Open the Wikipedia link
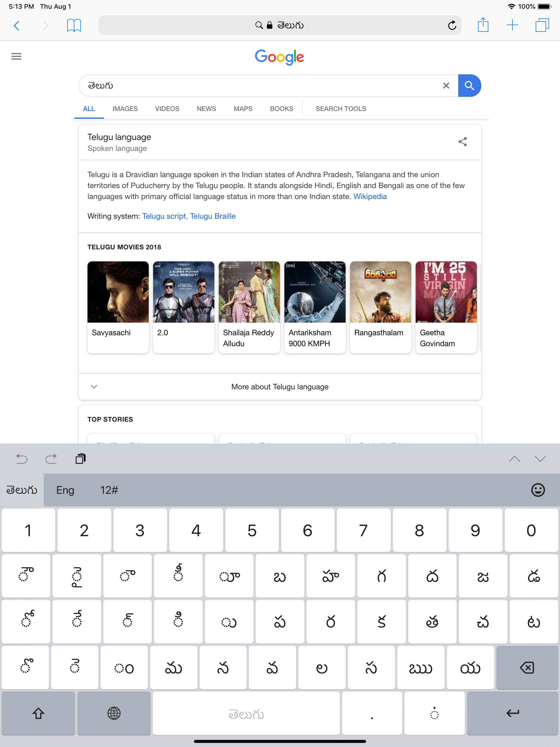560x747 pixels. [370, 197]
